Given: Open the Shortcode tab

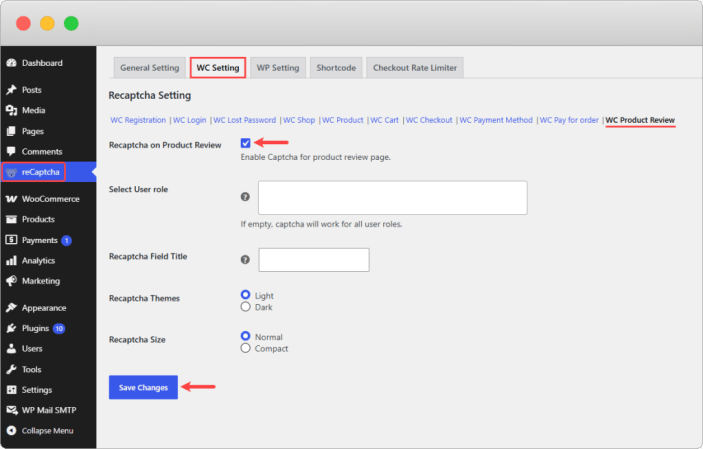Looking at the screenshot, I should (x=336, y=68).
